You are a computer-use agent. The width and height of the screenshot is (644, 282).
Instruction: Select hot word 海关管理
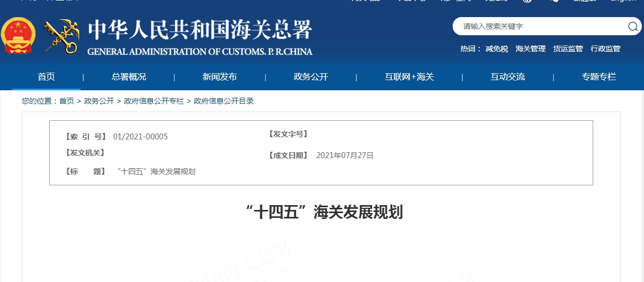click(x=531, y=49)
